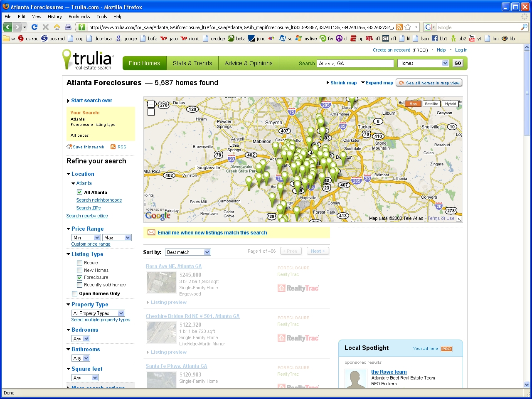
Task: Open the 'ms live' bookmark
Action: 306,38
